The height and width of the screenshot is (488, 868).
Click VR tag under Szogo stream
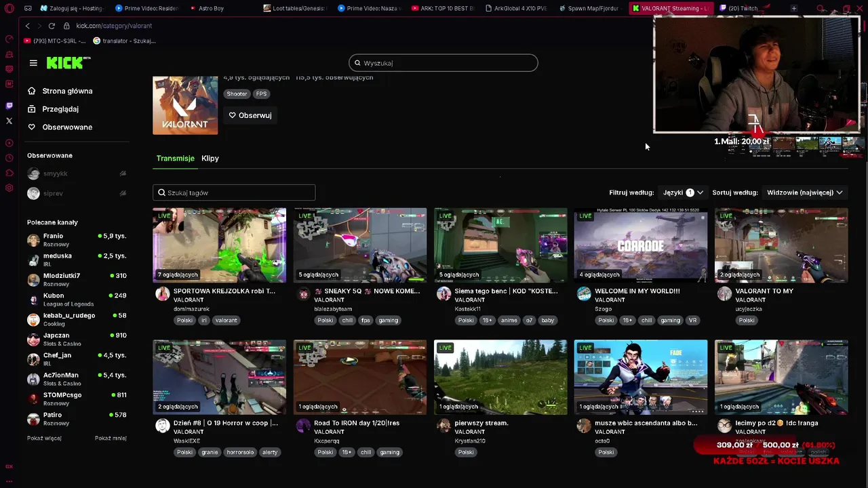coord(693,320)
